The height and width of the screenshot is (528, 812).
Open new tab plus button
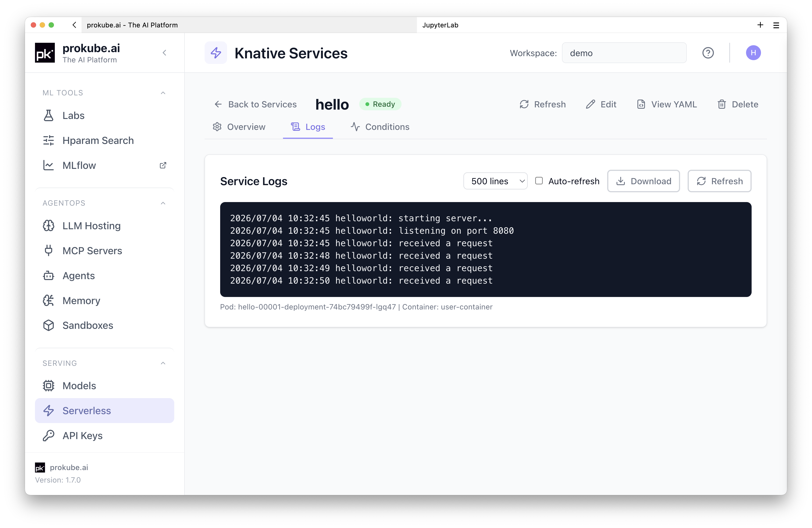[x=761, y=25]
